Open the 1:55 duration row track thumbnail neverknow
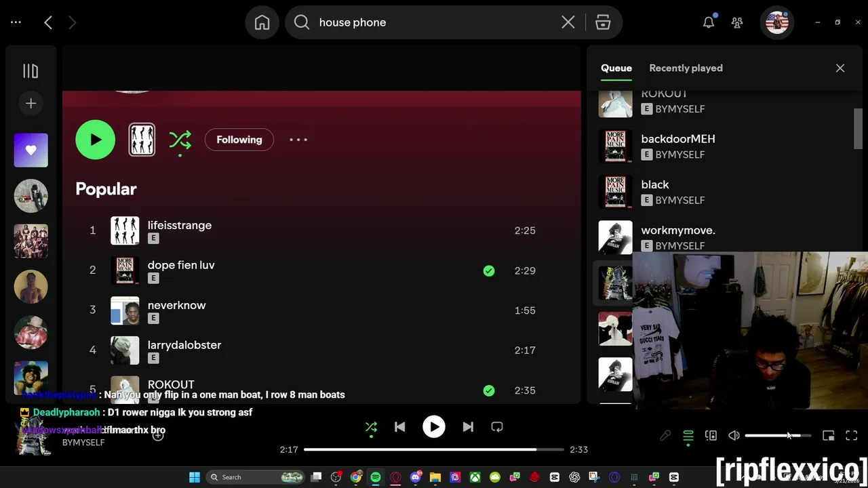This screenshot has width=868, height=488. pyautogui.click(x=125, y=310)
